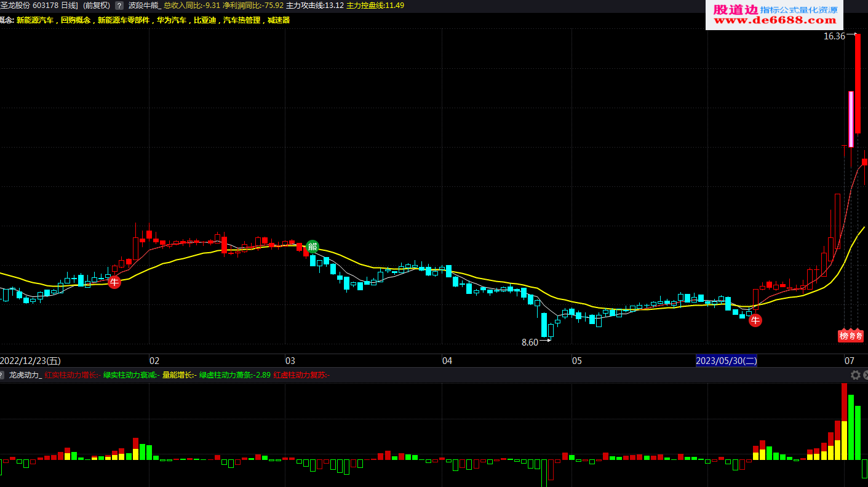Click the red 牛 signal marker near January

(x=114, y=282)
